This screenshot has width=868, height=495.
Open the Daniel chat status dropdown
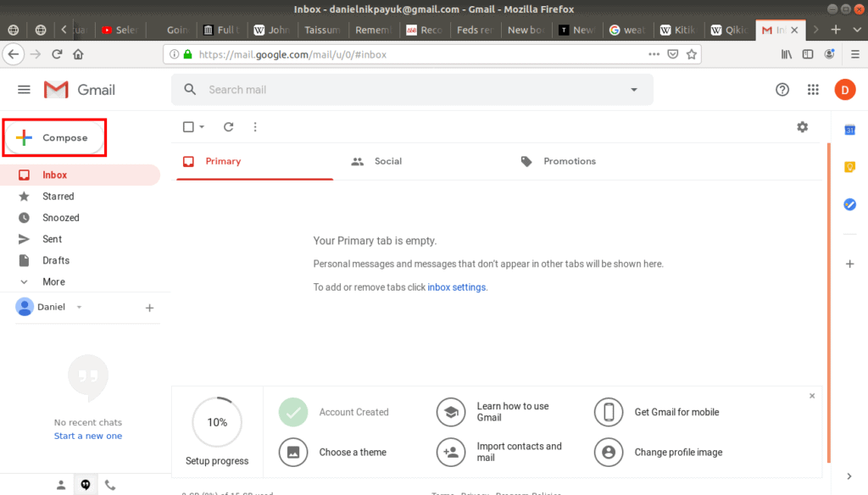(79, 308)
